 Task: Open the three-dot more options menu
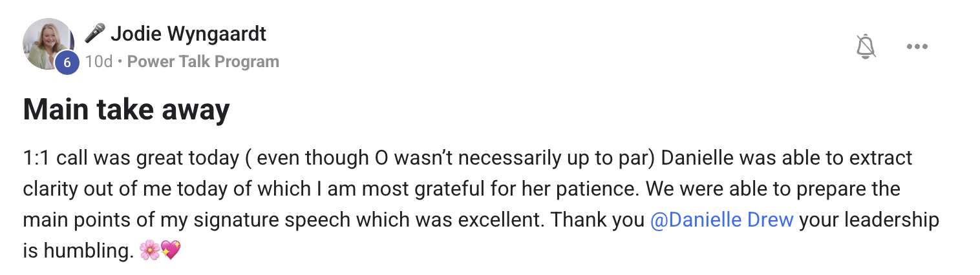click(917, 46)
